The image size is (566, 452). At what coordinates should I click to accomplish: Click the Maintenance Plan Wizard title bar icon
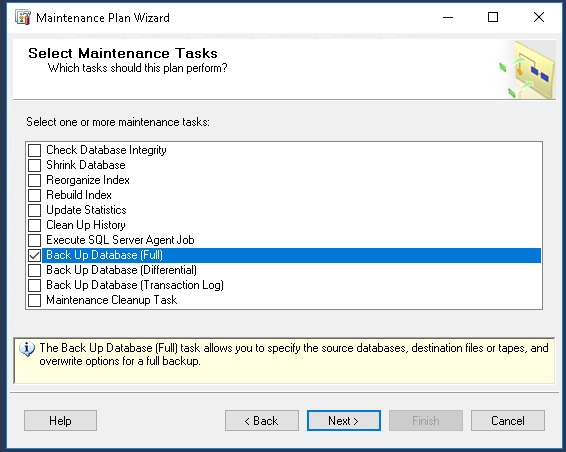23,17
